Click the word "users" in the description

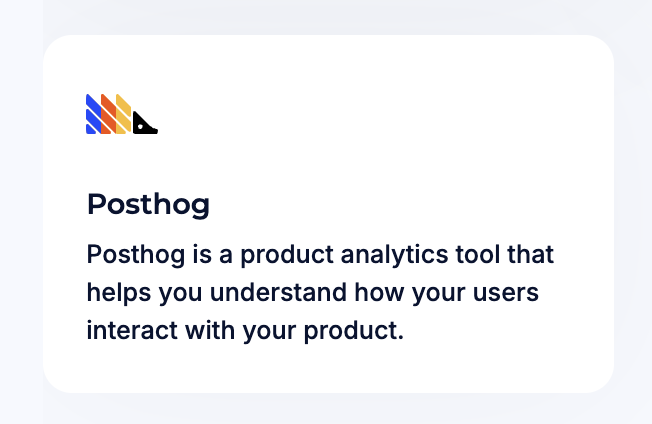coord(509,292)
